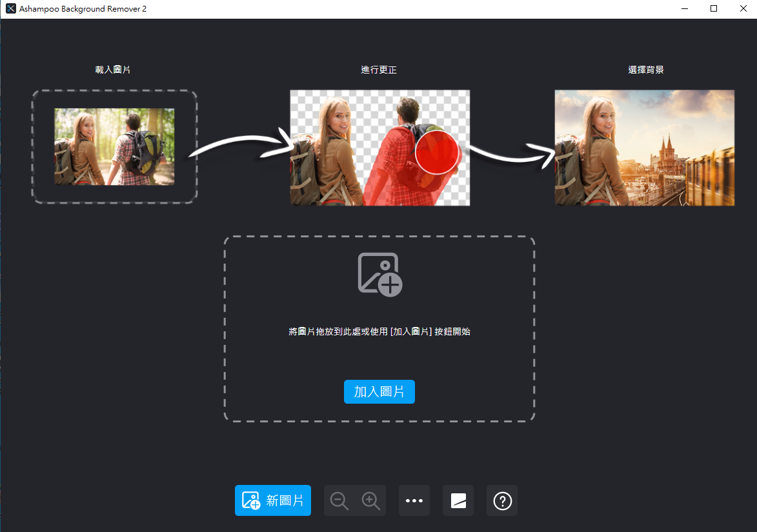Zoom in using the plus magnifier icon
757x532 pixels.
coord(371,500)
